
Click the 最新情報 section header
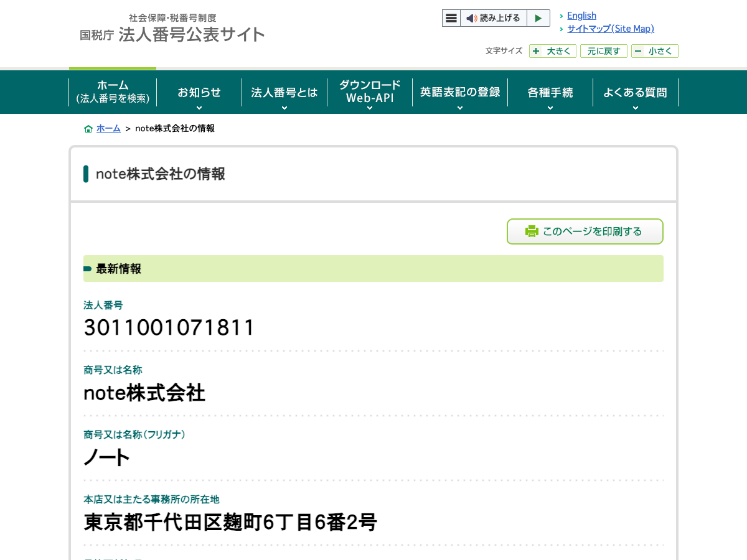click(374, 269)
